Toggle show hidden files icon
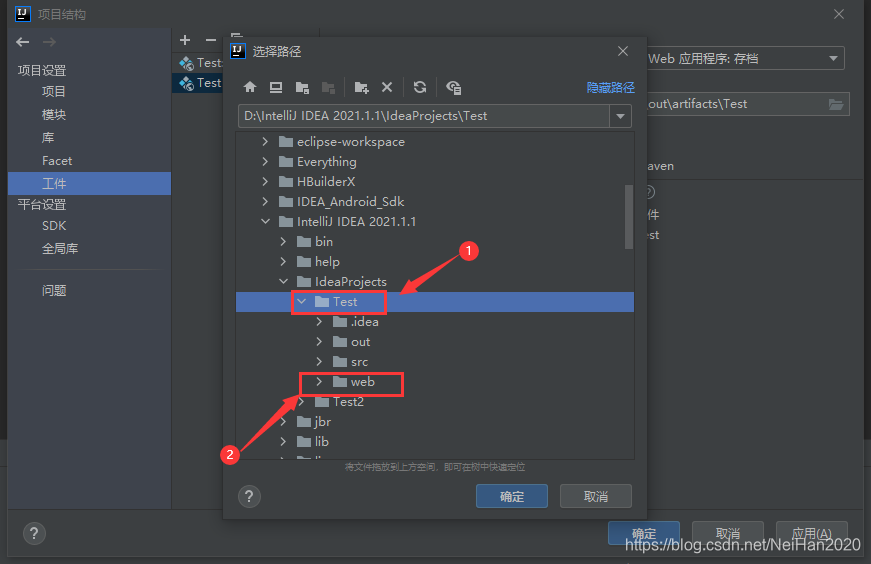The height and width of the screenshot is (564, 871). point(453,87)
